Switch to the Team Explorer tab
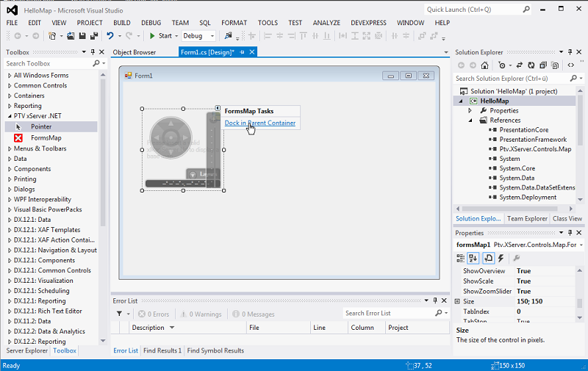Image resolution: width=588 pixels, height=371 pixels. (527, 218)
